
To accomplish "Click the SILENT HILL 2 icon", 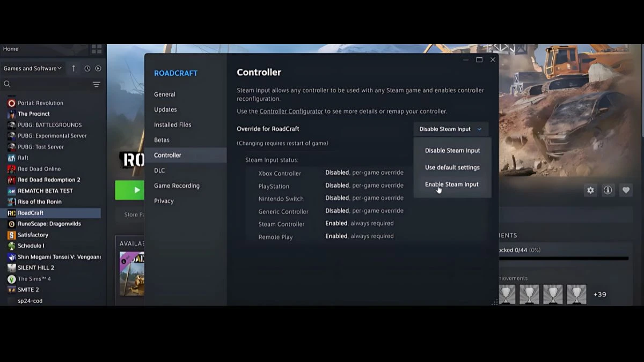I will pyautogui.click(x=11, y=268).
